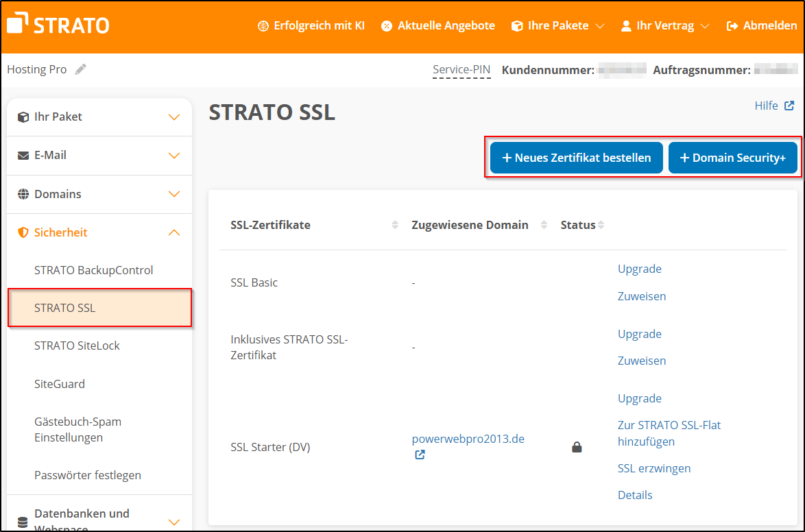
Task: Click the Service-PIN link
Action: [461, 70]
